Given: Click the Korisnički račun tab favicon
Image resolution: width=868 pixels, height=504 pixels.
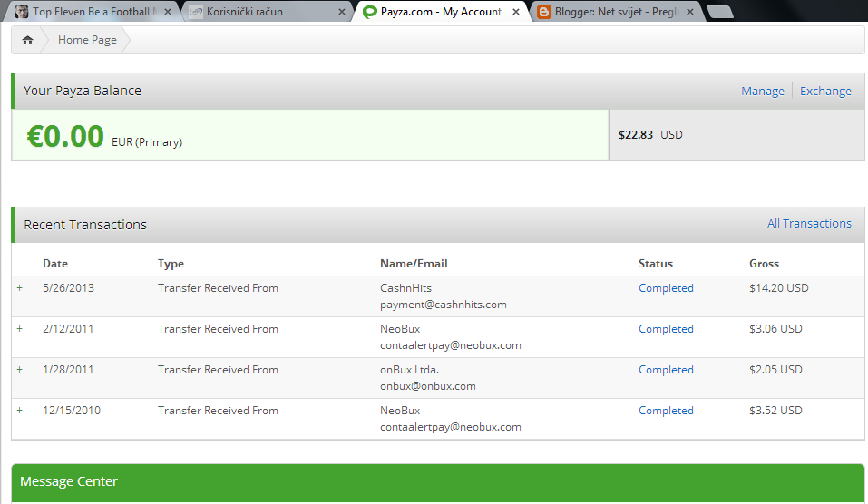Looking at the screenshot, I should tap(196, 12).
